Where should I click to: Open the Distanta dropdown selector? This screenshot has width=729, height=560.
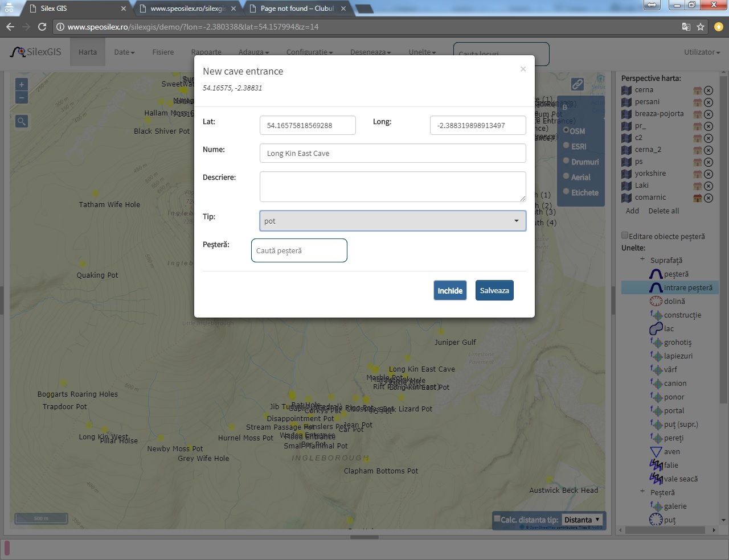(x=582, y=520)
